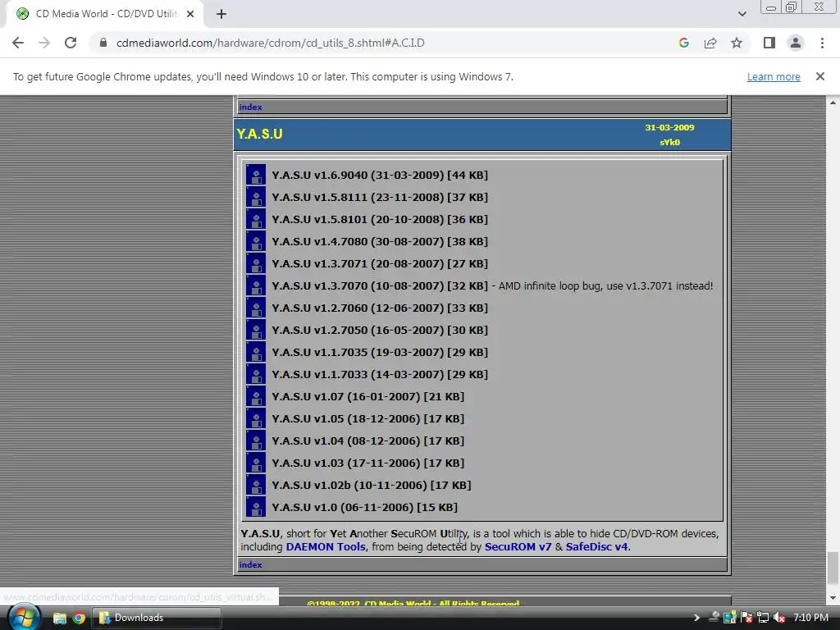Share this page via share icon
The height and width of the screenshot is (630, 840).
710,43
